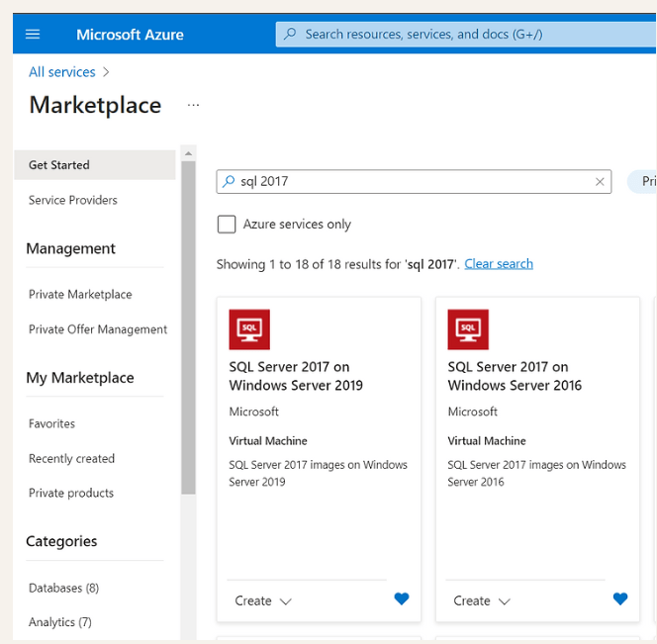Clear the marketplace search with X
Image resolution: width=657 pixels, height=644 pixels.
click(600, 181)
